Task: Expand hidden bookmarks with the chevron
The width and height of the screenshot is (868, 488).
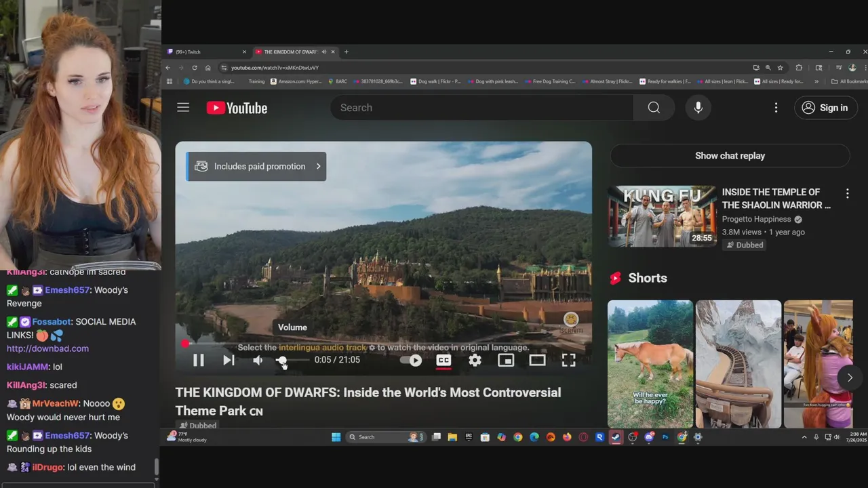Action: (816, 81)
